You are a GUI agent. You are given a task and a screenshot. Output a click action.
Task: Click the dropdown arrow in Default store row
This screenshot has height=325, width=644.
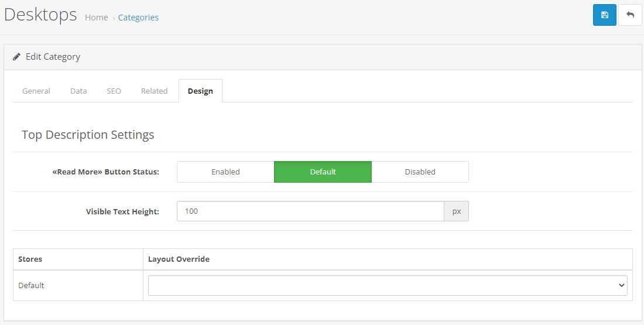coord(621,286)
